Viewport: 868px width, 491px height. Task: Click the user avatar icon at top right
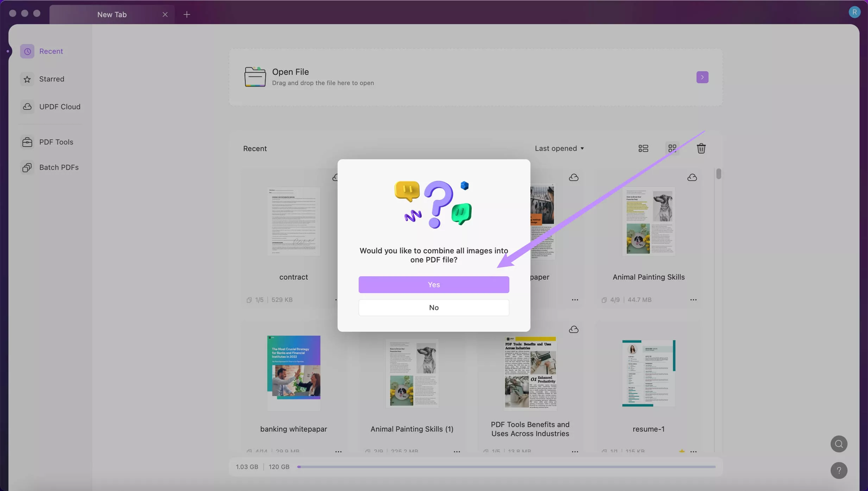click(x=854, y=12)
